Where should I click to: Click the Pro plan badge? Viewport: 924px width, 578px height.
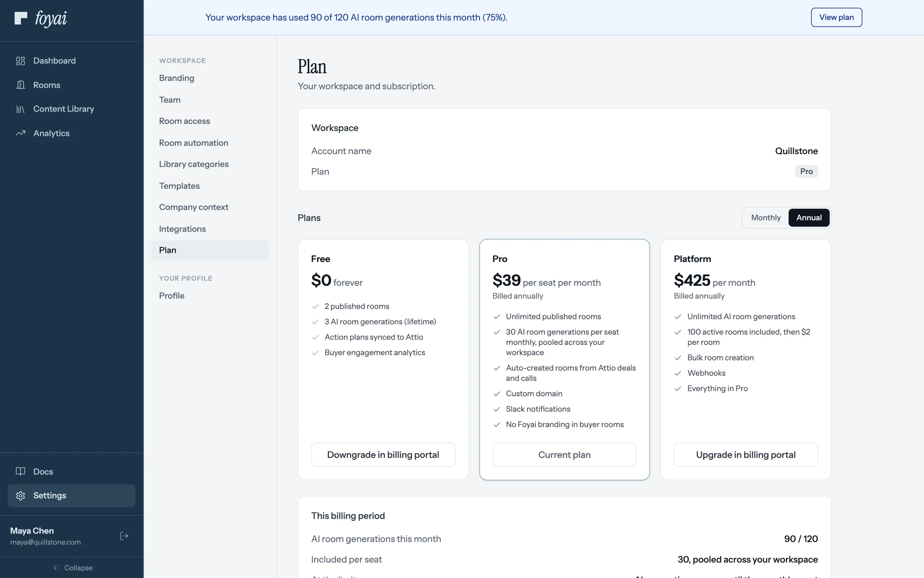[806, 171]
